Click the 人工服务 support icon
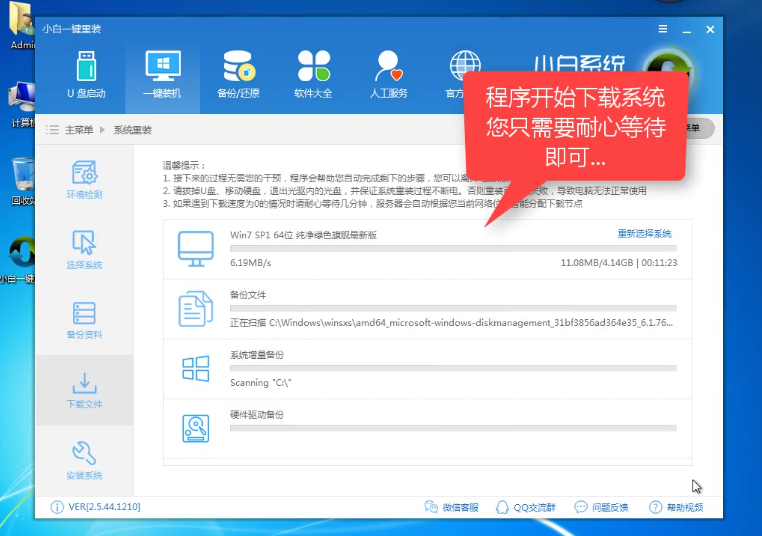The width and height of the screenshot is (762, 536). 388,75
